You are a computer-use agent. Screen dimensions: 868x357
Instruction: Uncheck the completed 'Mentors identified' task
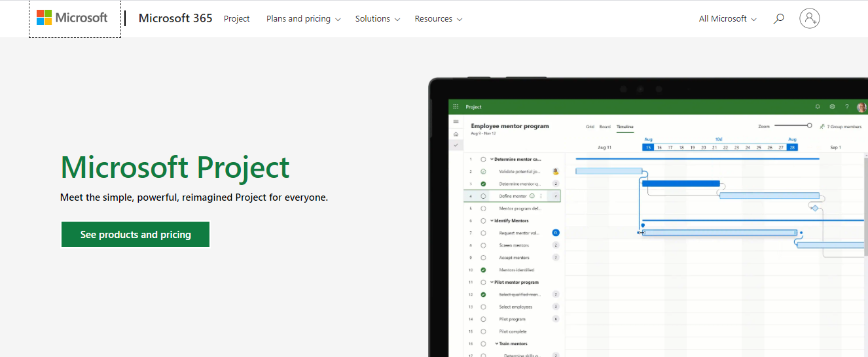click(483, 270)
